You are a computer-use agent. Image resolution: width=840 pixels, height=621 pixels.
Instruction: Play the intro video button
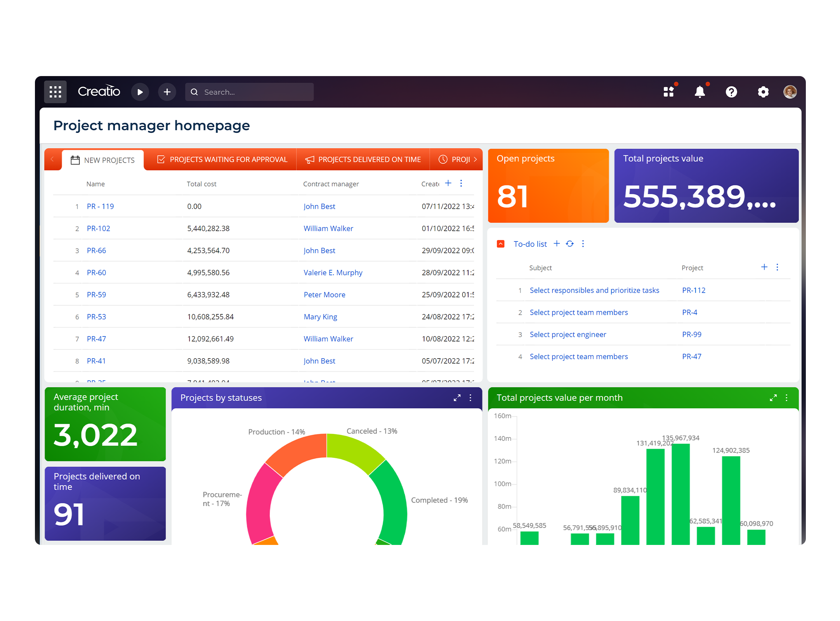click(x=140, y=92)
